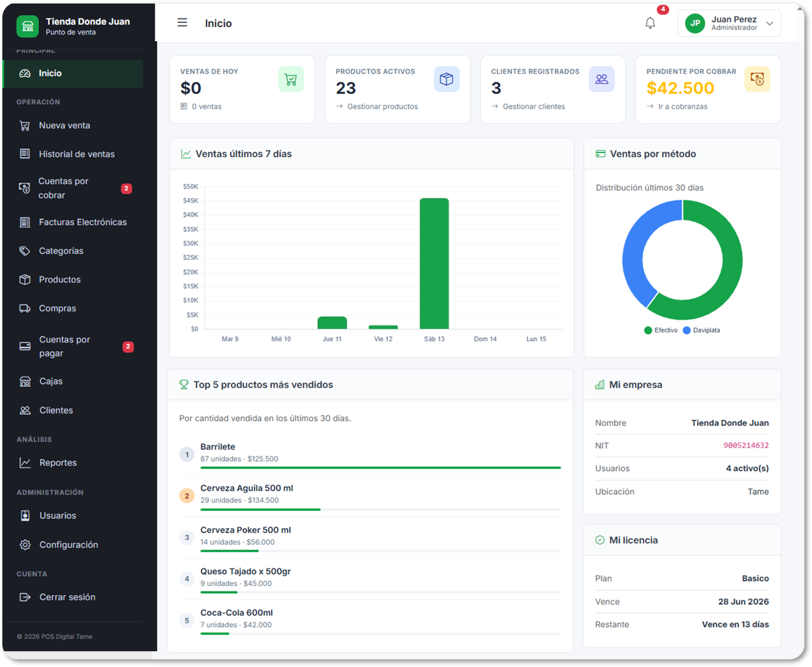This screenshot has width=812, height=667.
Task: Toggle Daviplata legend item in donut chart
Action: [701, 331]
